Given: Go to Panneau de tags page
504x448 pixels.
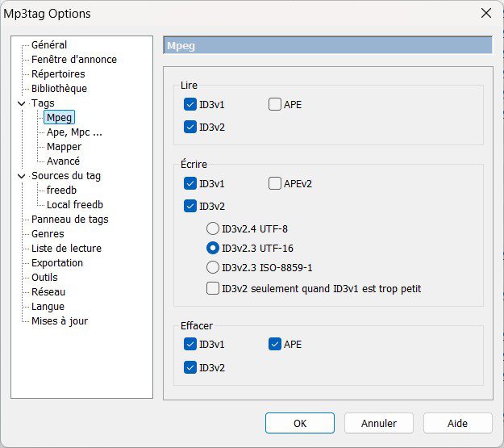Looking at the screenshot, I should (x=69, y=220).
